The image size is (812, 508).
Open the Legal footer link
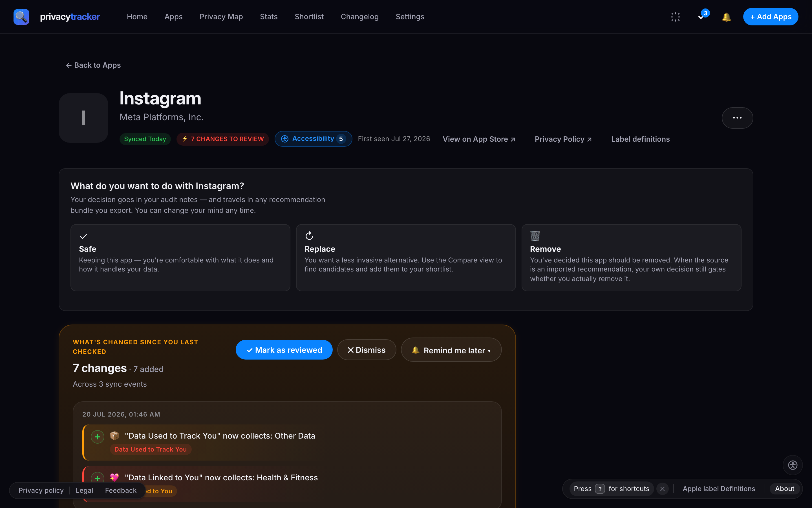(84, 491)
